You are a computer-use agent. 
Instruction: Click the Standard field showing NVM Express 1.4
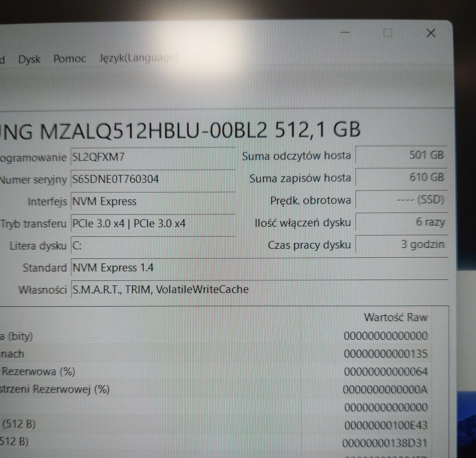tap(151, 268)
